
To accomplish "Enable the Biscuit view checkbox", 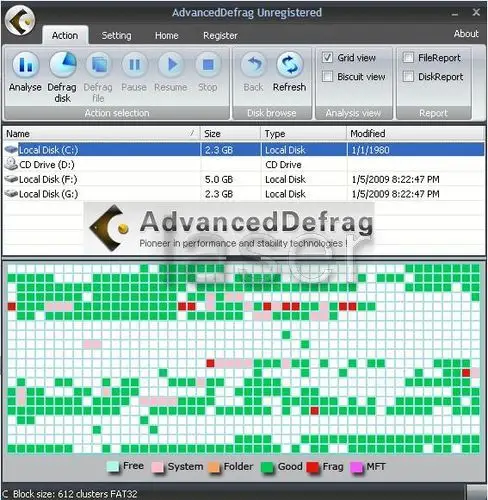I will coord(327,76).
